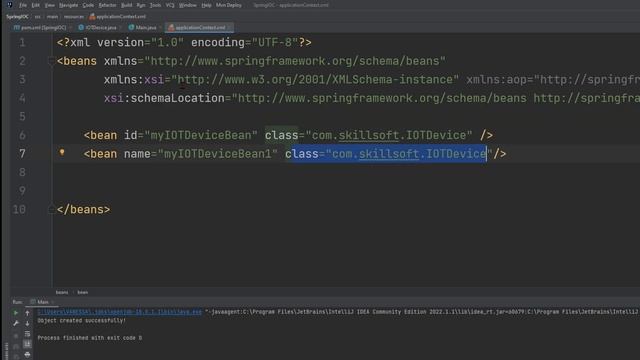
Task: Click src in the navigation breadcrumb
Action: [38, 17]
